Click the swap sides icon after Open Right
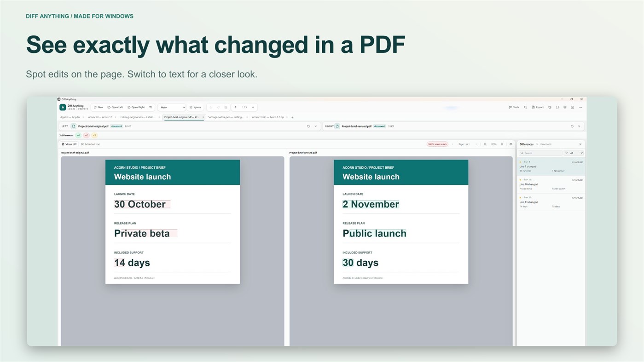Screen dimensions: 644x362 (x=151, y=107)
